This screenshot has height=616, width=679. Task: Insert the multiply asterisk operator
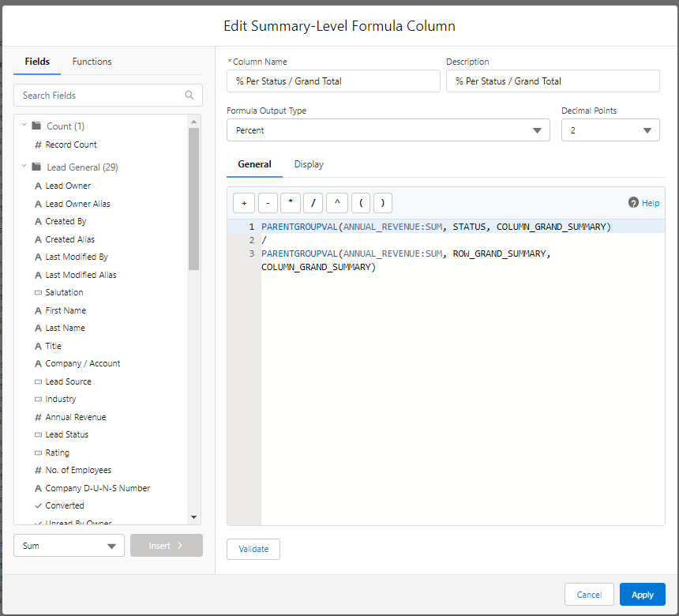point(291,203)
